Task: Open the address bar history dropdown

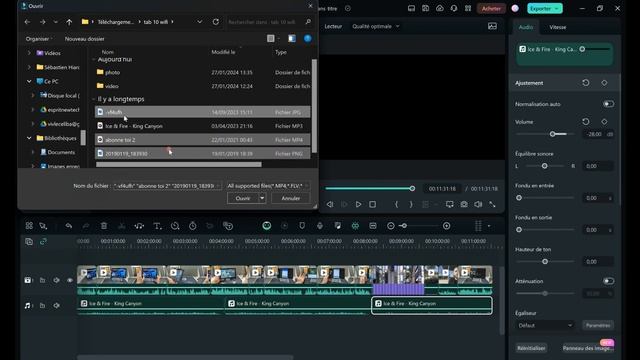Action: pyautogui.click(x=200, y=22)
